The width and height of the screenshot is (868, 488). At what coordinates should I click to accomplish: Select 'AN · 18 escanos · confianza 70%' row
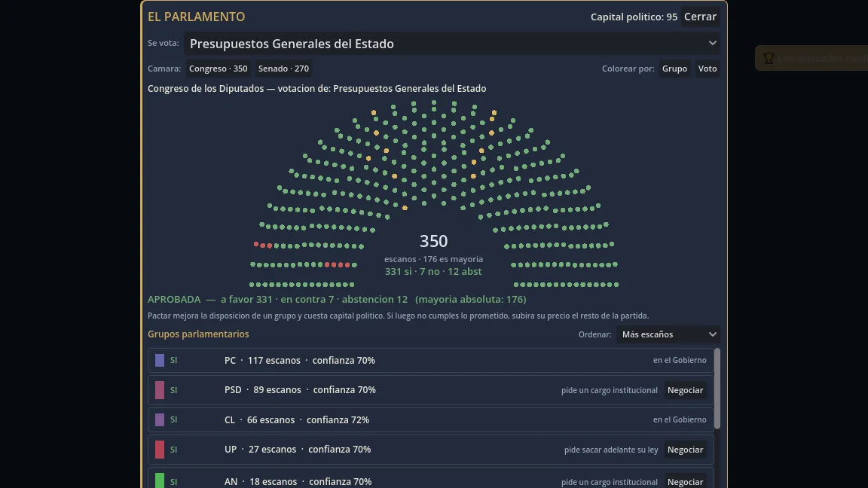431,479
